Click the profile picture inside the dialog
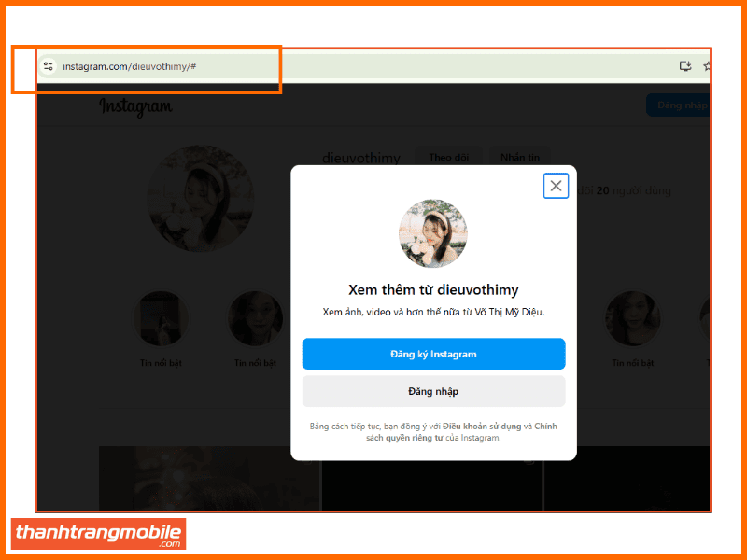The image size is (747, 560). [433, 233]
